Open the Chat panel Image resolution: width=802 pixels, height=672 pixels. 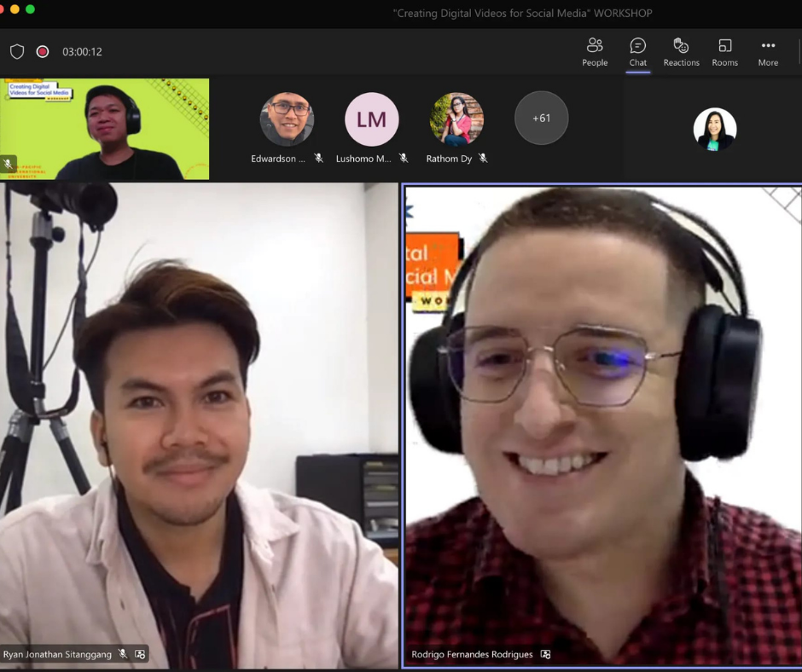point(638,52)
